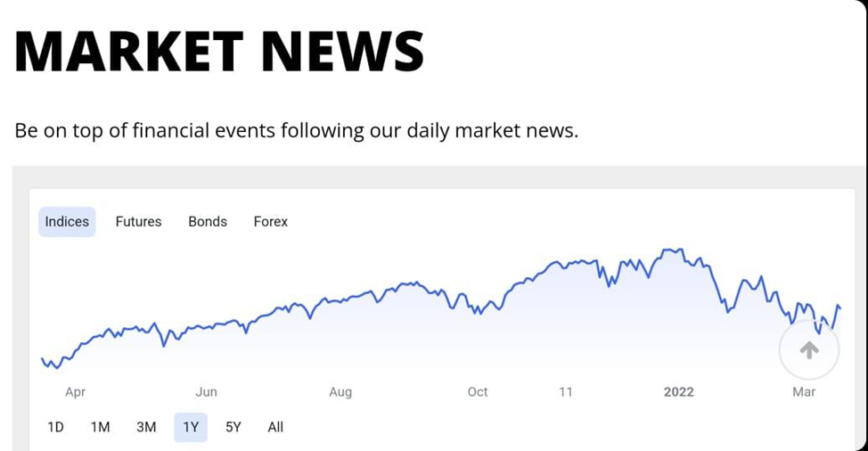Set chart range to 1D
This screenshot has width=868, height=451.
(x=55, y=427)
